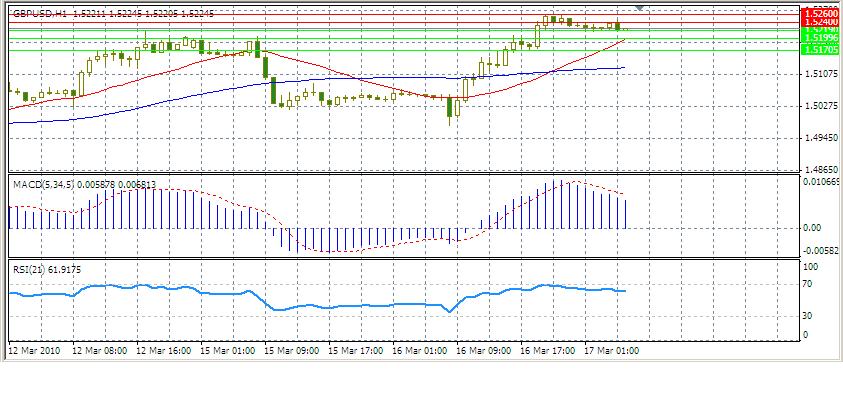
Task: Click the separator between MACD and RSI panels
Action: (x=400, y=259)
